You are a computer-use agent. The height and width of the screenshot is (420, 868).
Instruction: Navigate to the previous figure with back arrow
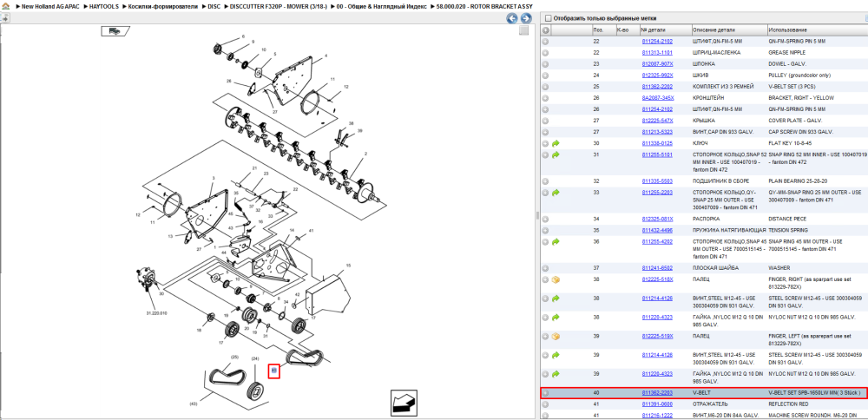[512, 18]
